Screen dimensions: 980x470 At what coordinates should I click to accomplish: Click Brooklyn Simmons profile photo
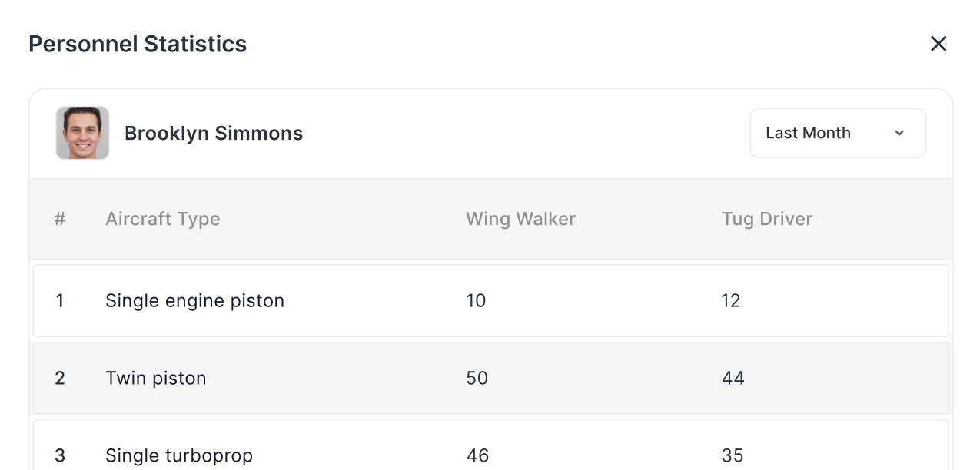coord(82,133)
